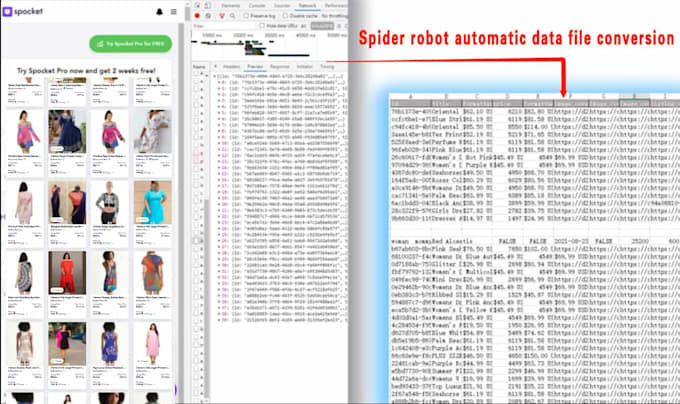Select the Network tab in DevTools

click(x=307, y=6)
